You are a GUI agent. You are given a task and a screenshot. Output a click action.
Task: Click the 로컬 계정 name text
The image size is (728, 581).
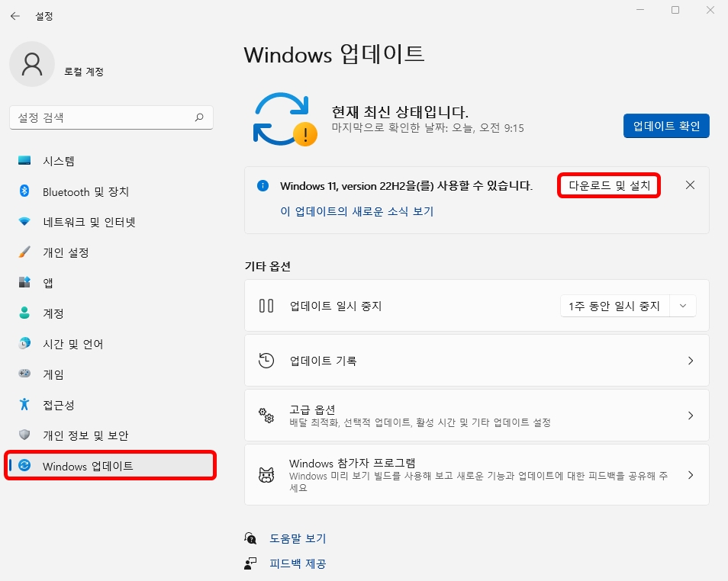pos(84,72)
